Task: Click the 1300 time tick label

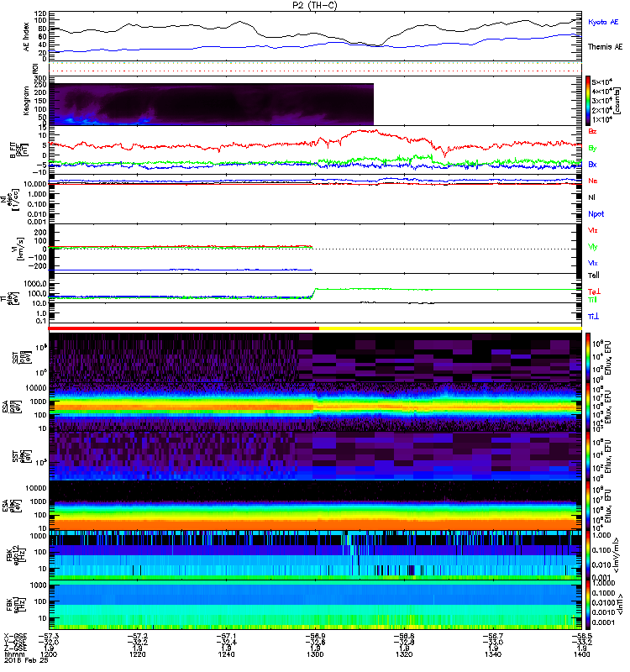Action: pyautogui.click(x=315, y=654)
